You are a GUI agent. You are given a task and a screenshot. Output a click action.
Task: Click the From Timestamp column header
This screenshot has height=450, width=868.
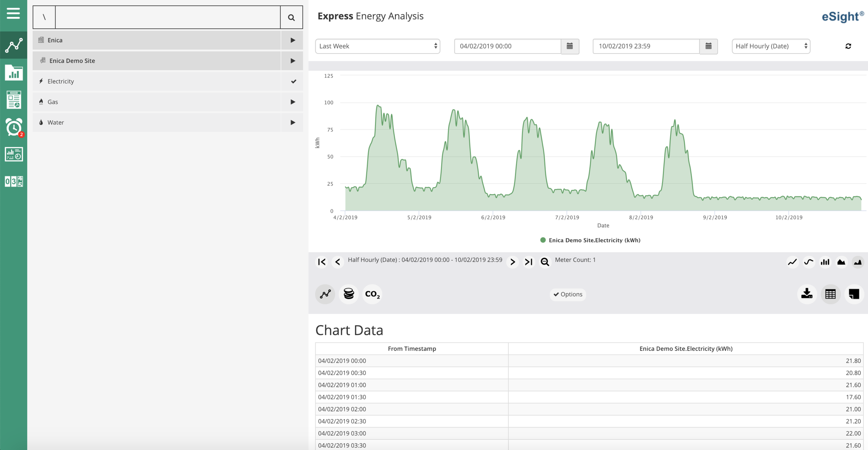click(x=412, y=349)
